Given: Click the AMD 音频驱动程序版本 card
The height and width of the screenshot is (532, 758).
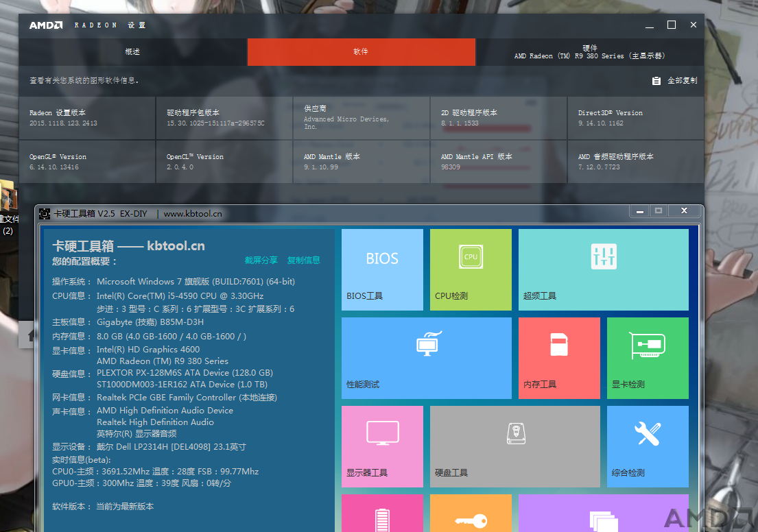Looking at the screenshot, I should click(x=636, y=162).
